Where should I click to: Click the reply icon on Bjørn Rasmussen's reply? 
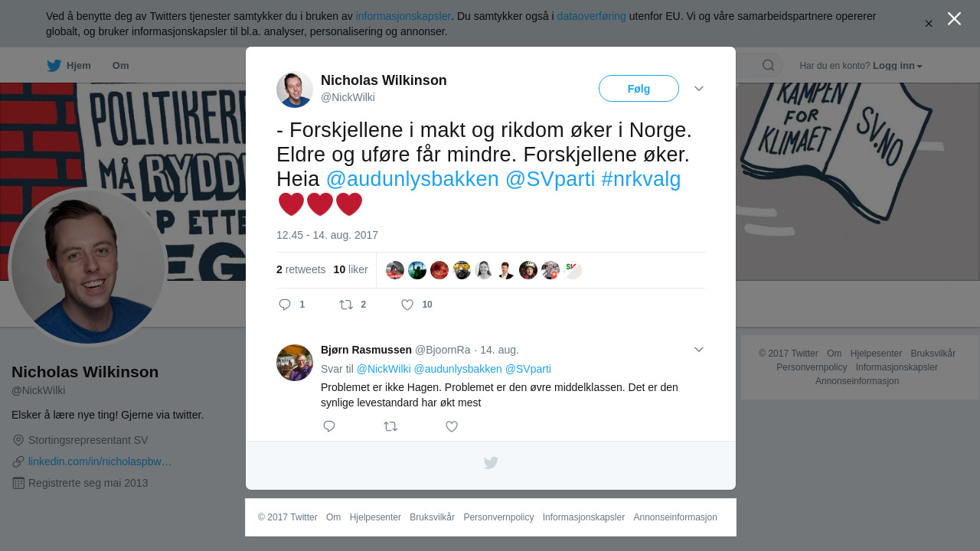(329, 426)
